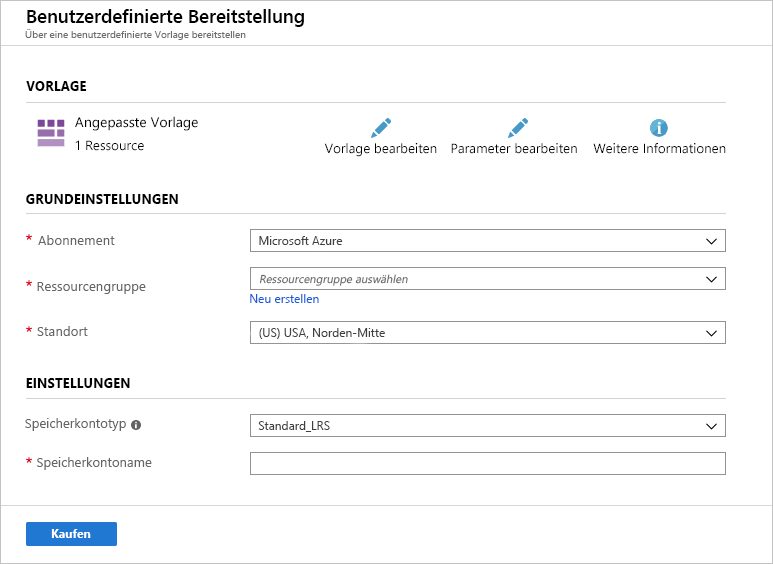This screenshot has height=564, width=773.
Task: Click the Benutzerdefinierte Bereitstellung title
Action: tap(165, 16)
